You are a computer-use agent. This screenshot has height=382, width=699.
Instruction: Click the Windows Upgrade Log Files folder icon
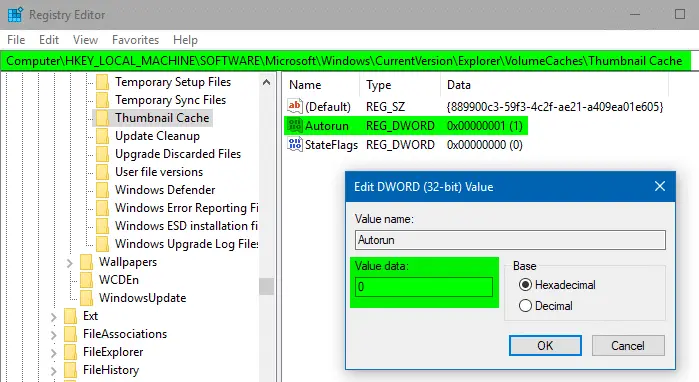[103, 244]
